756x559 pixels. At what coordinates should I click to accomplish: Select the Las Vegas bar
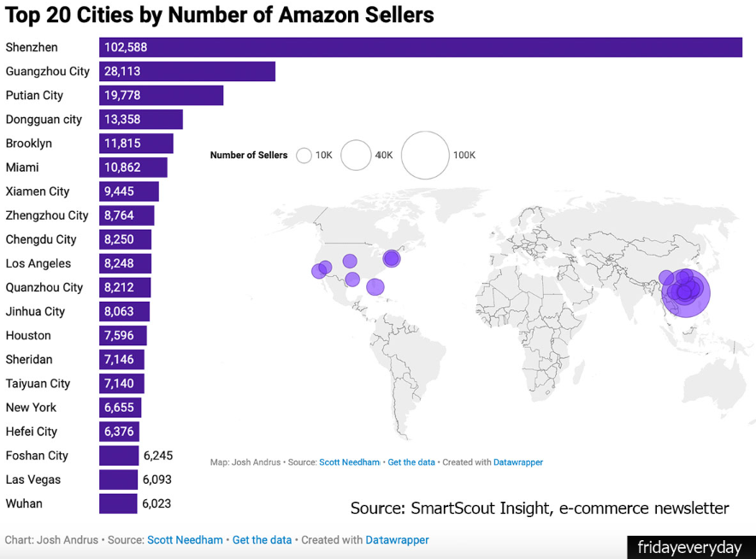tap(118, 480)
